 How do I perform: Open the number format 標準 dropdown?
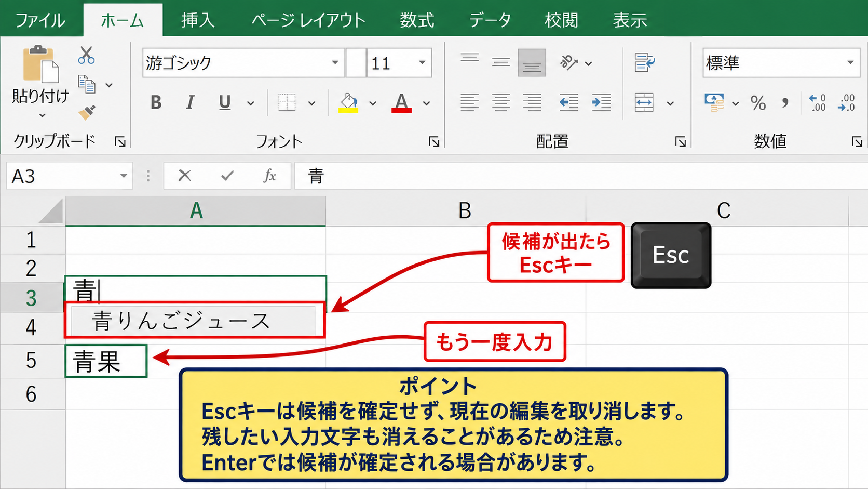[850, 62]
